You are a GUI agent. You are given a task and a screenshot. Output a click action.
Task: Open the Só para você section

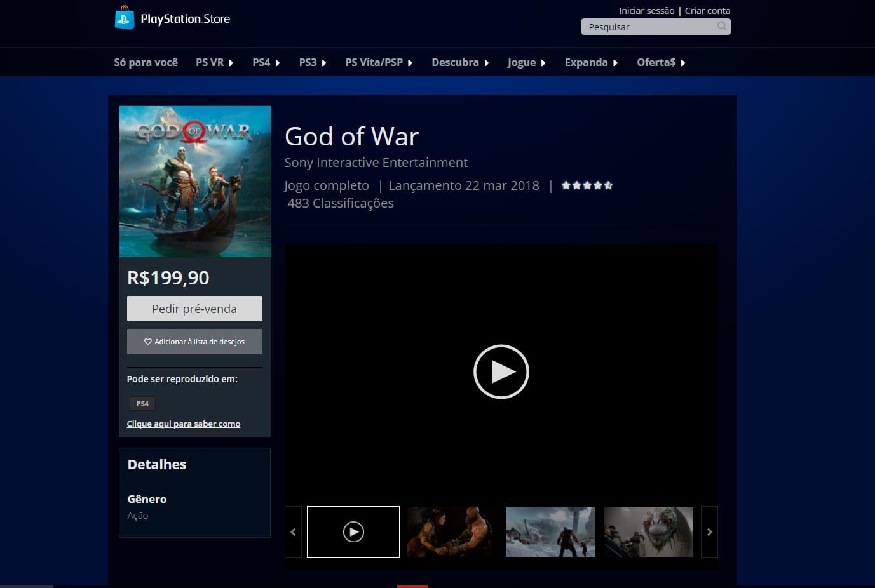point(146,62)
